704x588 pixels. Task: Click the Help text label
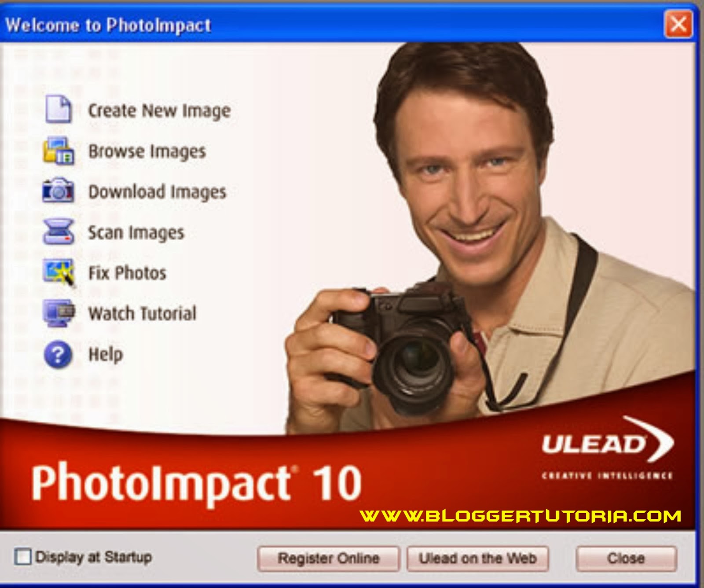(x=106, y=353)
